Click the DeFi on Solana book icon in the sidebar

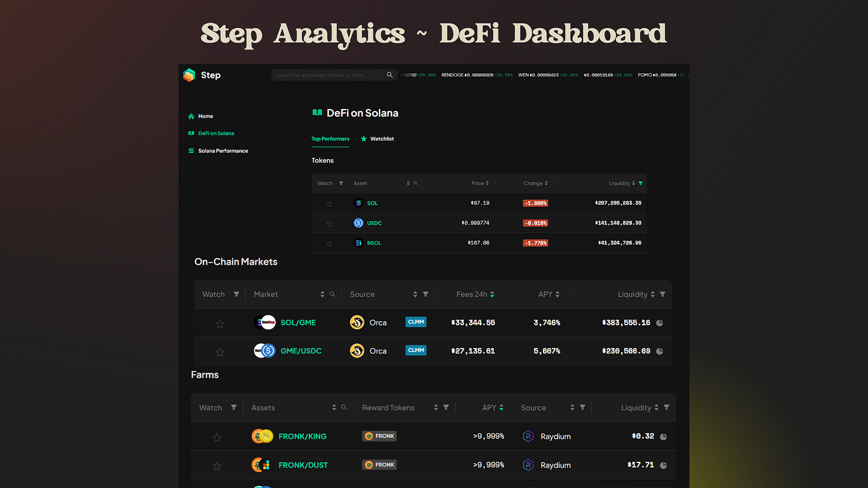191,133
